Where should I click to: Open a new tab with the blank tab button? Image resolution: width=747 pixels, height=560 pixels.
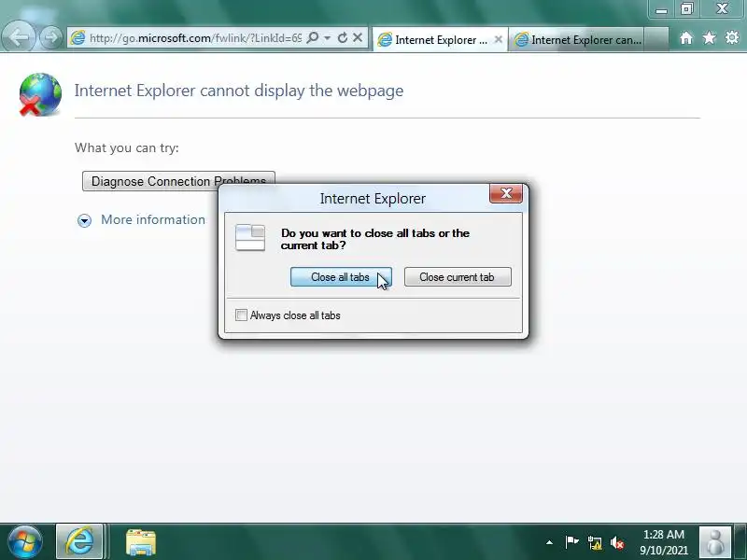point(655,39)
